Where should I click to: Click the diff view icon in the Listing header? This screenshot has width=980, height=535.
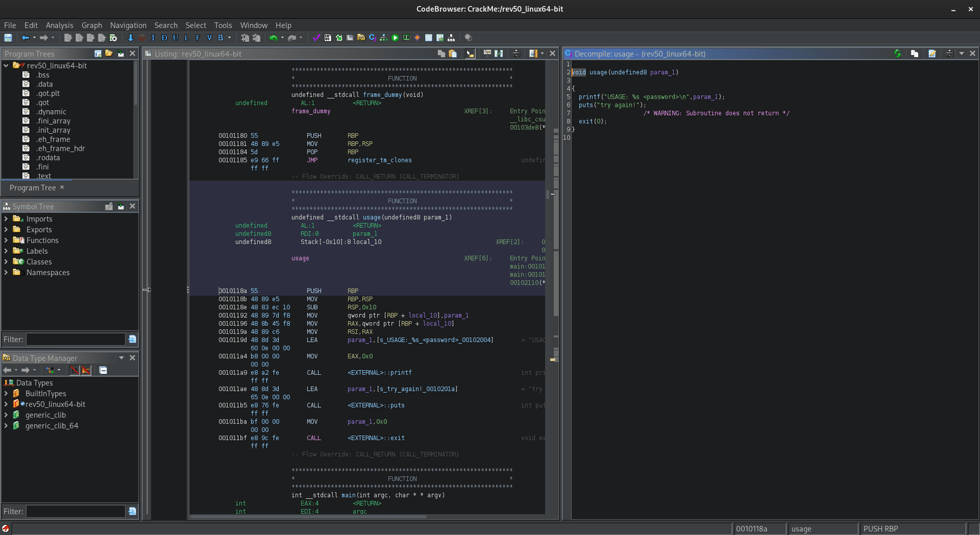pos(499,54)
